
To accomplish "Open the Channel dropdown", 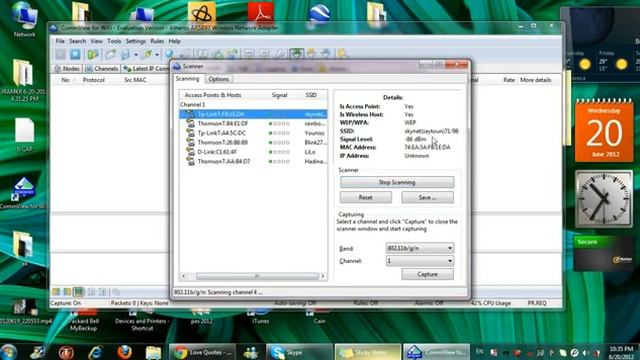I will coord(420,261).
